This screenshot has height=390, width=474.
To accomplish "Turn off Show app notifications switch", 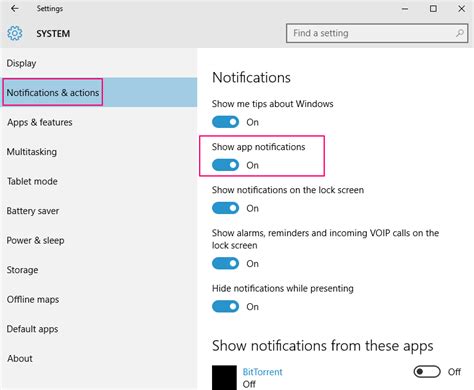I will pyautogui.click(x=226, y=165).
